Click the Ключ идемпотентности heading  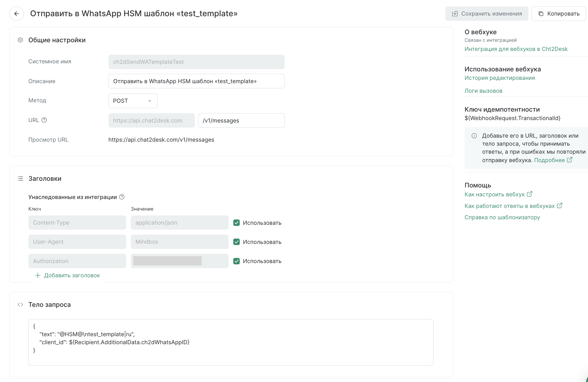coord(502,109)
